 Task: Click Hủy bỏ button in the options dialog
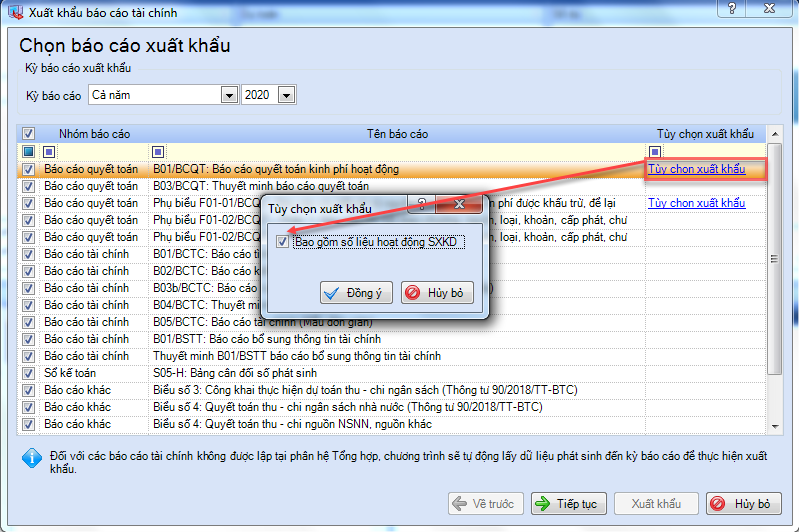[x=437, y=293]
